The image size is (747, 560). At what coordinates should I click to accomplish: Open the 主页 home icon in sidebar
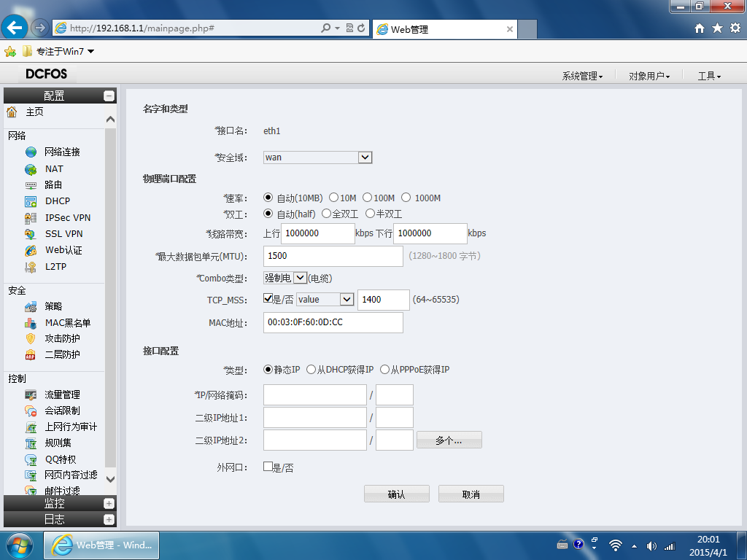[12, 112]
